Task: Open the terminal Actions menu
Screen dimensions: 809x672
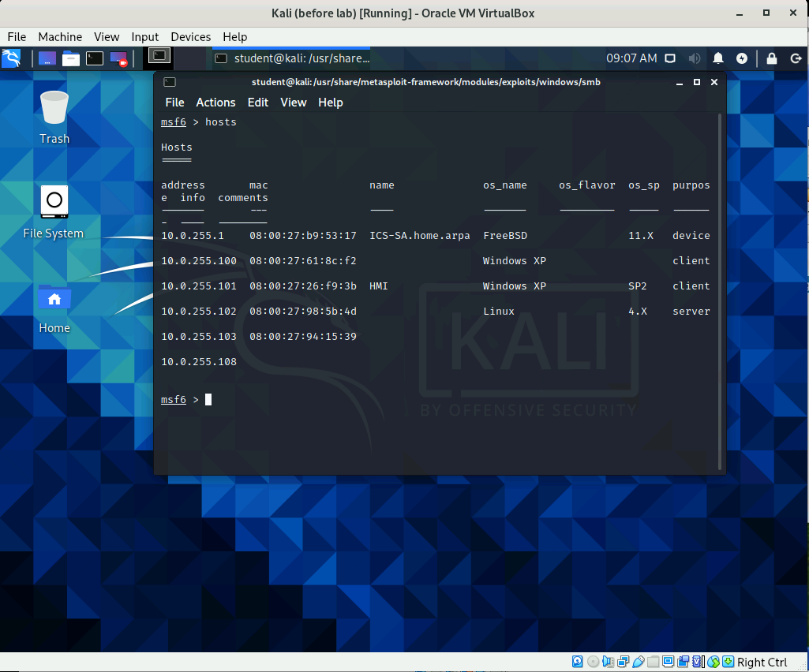Action: [215, 103]
